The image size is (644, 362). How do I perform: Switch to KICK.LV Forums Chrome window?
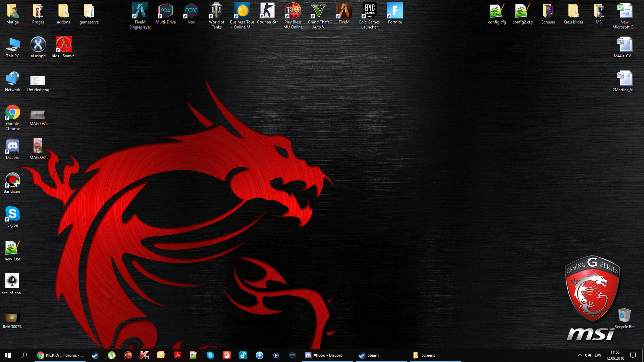60,355
